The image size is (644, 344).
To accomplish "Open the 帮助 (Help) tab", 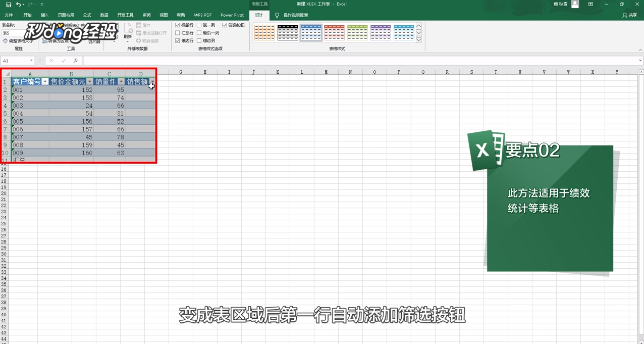I will 181,15.
